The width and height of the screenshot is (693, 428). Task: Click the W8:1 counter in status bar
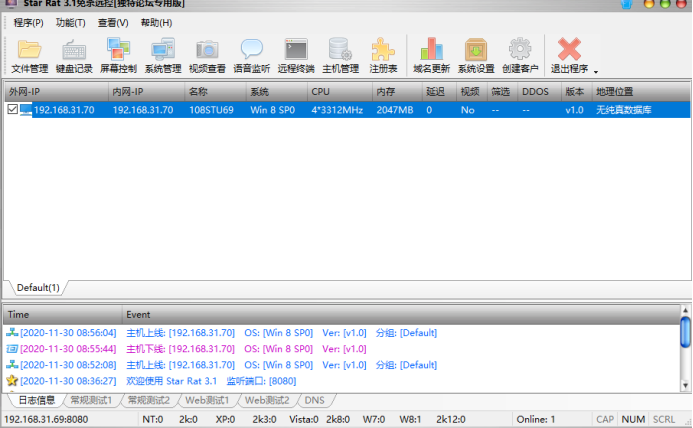tap(410, 419)
